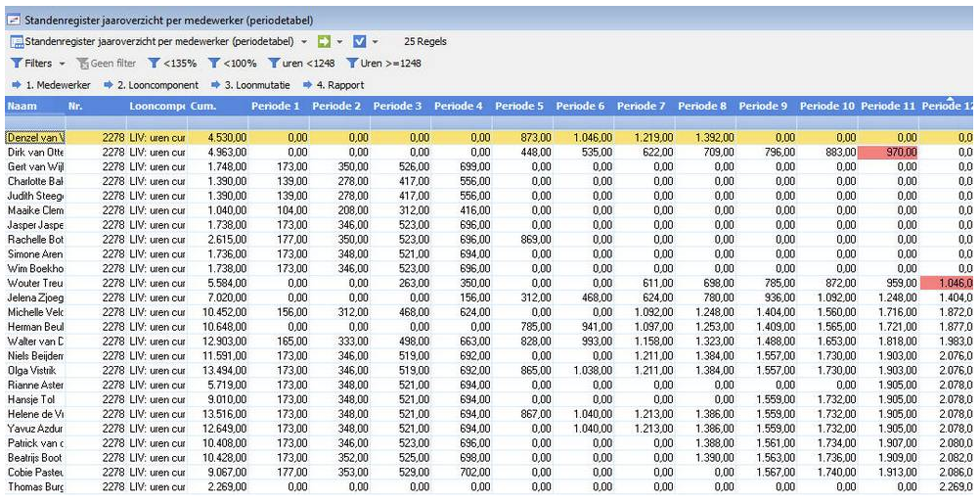
Task: Open dropdown arrow next to blue checkbox
Action: [375, 42]
